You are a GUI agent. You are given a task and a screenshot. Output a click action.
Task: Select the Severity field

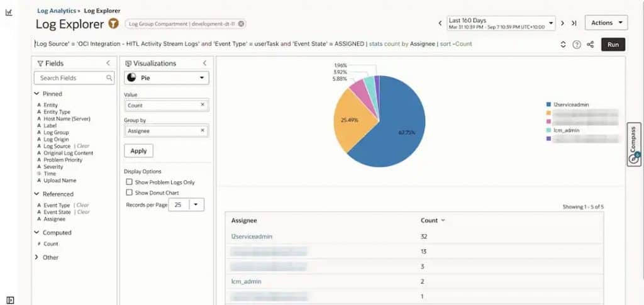[x=53, y=167]
